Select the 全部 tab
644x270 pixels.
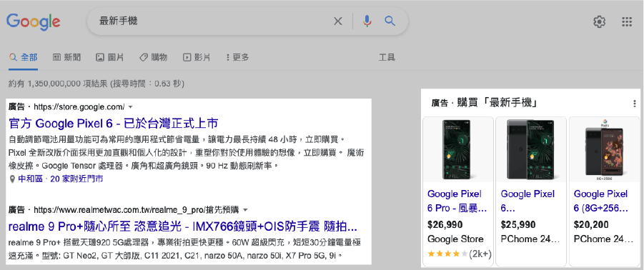pos(24,57)
